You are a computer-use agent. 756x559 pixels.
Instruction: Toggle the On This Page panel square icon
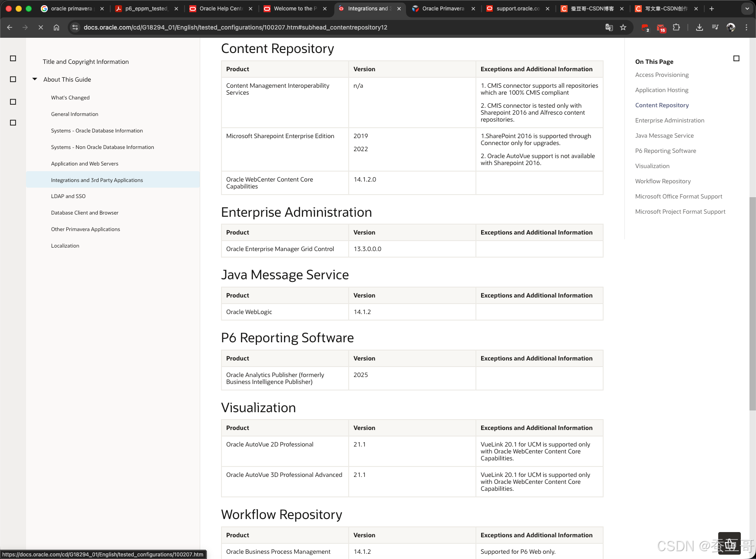pos(736,59)
